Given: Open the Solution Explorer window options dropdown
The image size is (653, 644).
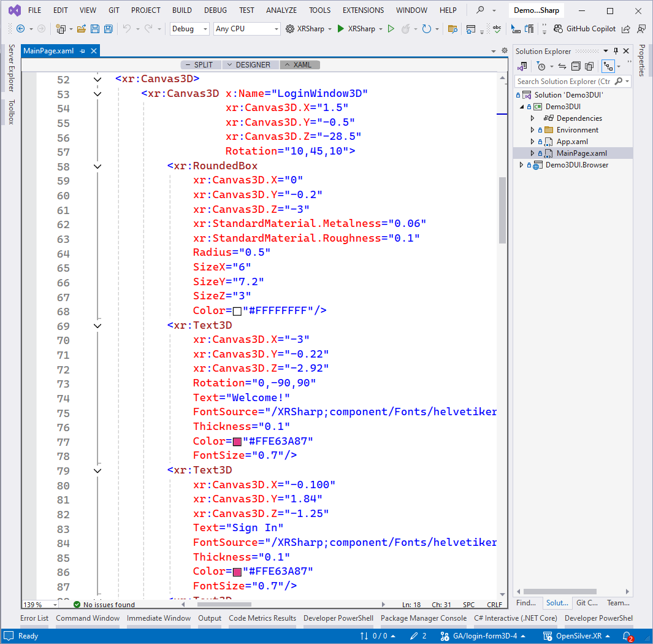Looking at the screenshot, I should [x=606, y=51].
